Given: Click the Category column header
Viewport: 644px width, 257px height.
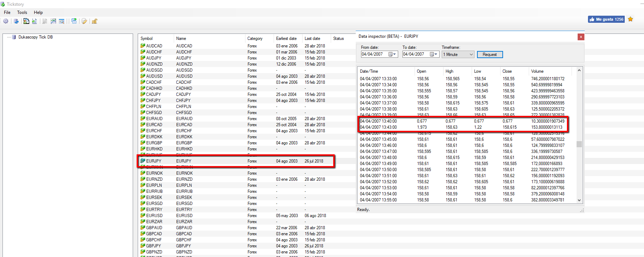Looking at the screenshot, I should [259, 38].
